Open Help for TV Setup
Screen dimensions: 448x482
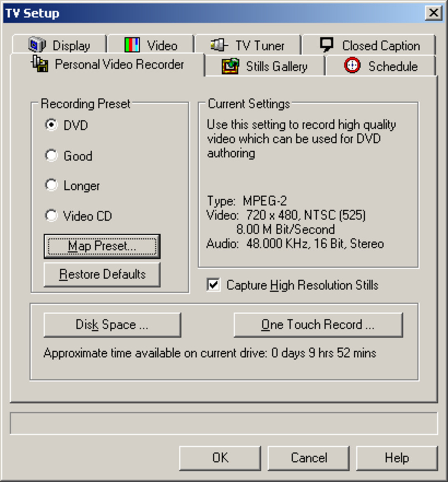[x=396, y=458]
